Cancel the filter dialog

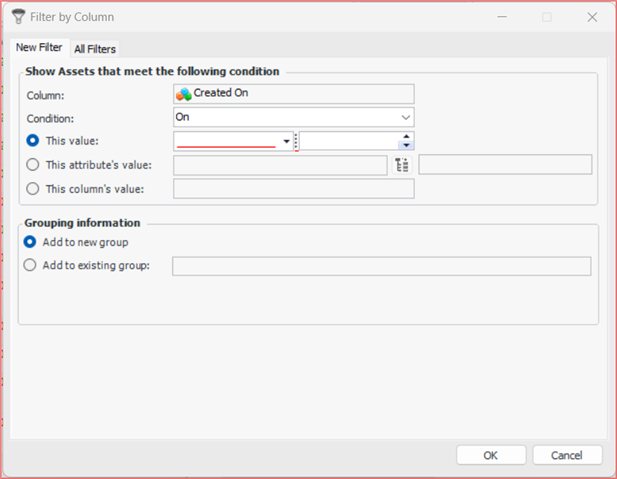(567, 455)
